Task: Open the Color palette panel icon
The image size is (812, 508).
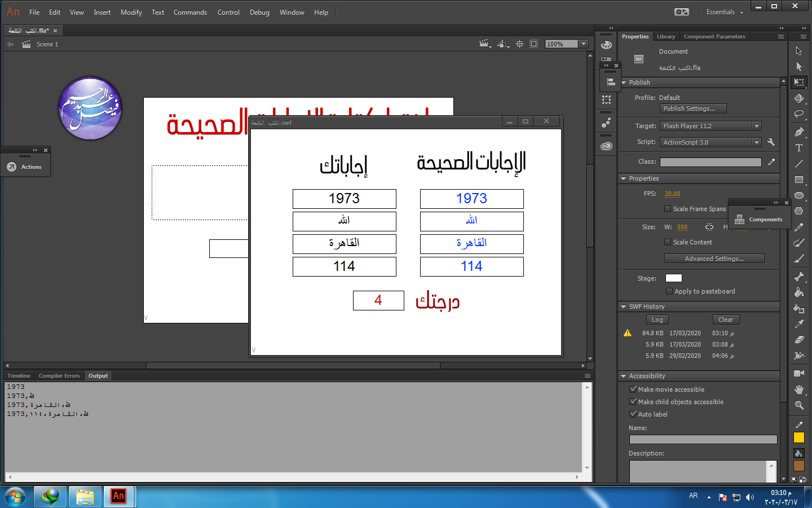Action: coord(607,45)
